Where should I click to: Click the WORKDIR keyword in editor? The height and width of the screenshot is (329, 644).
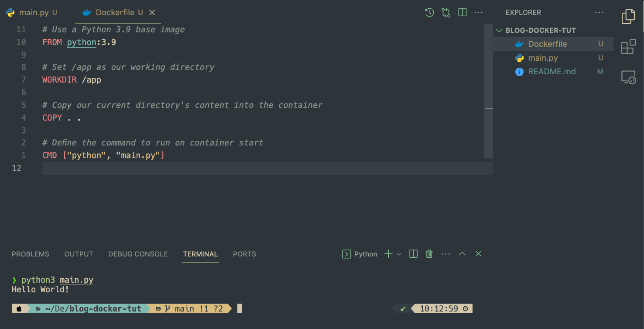click(59, 80)
